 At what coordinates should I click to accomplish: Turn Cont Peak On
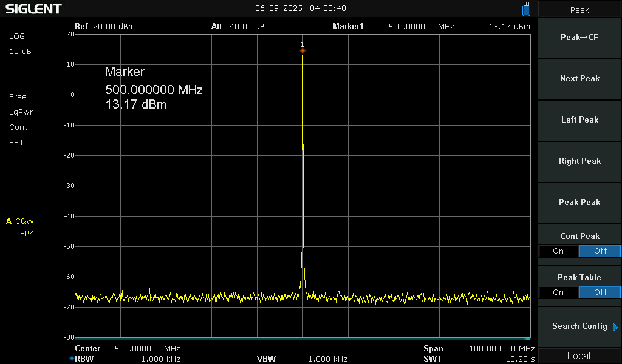click(x=558, y=251)
